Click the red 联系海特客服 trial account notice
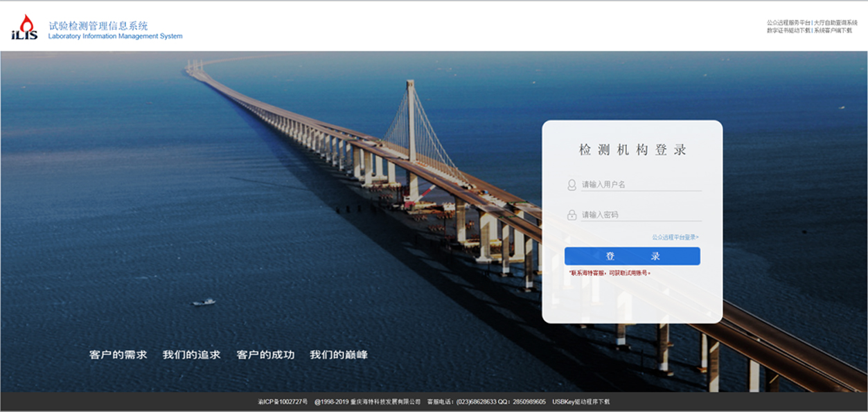This screenshot has height=412, width=868. (x=610, y=274)
